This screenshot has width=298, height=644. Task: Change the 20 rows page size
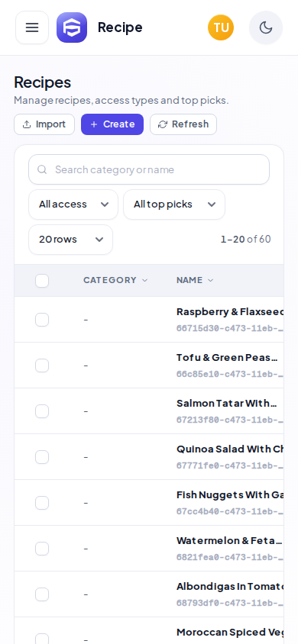point(71,240)
